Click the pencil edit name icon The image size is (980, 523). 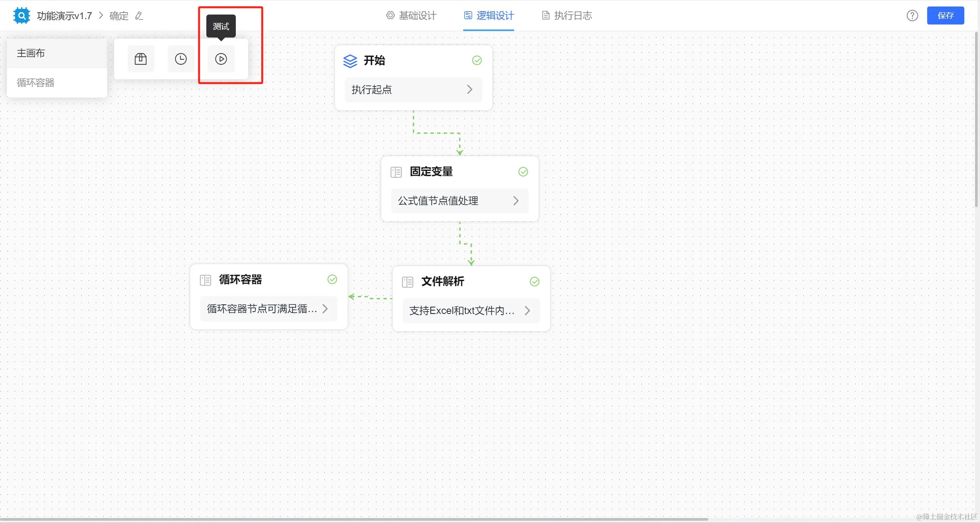(x=139, y=16)
